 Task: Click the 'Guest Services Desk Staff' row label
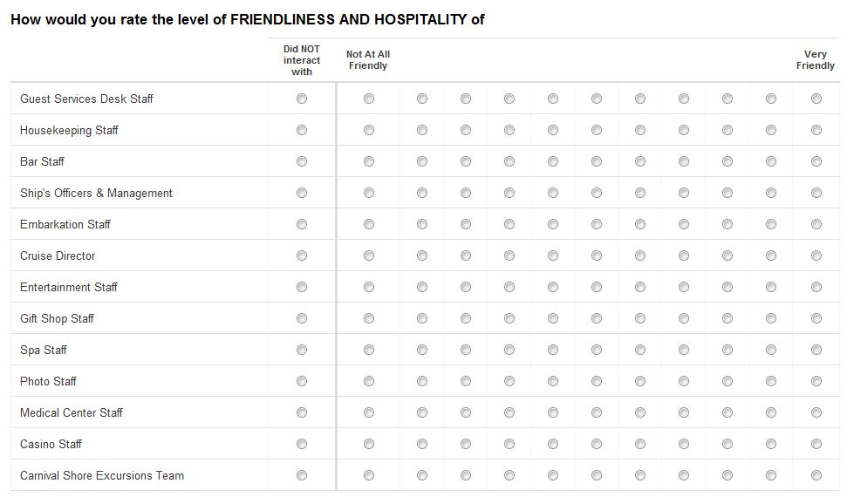(x=85, y=99)
